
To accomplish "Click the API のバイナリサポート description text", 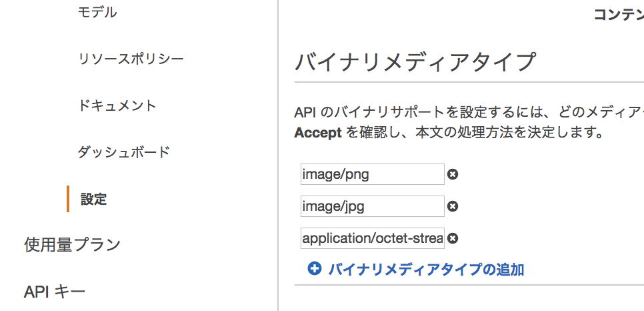I will click(x=469, y=112).
